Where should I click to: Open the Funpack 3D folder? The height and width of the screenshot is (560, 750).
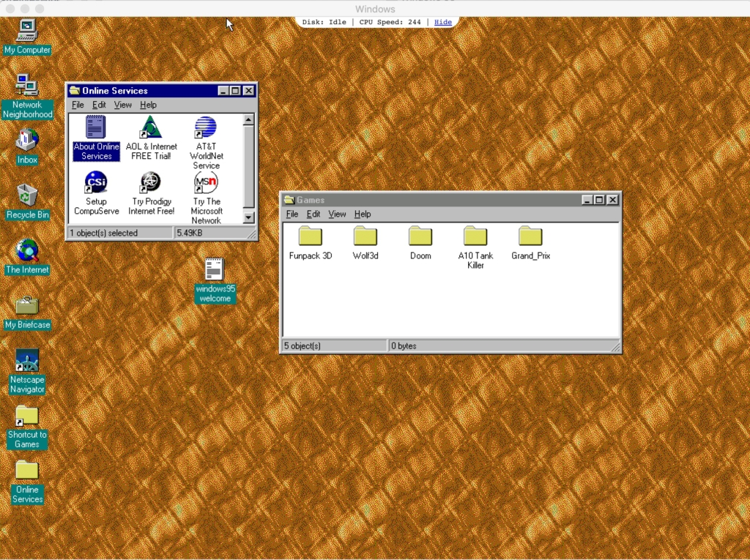[310, 238]
